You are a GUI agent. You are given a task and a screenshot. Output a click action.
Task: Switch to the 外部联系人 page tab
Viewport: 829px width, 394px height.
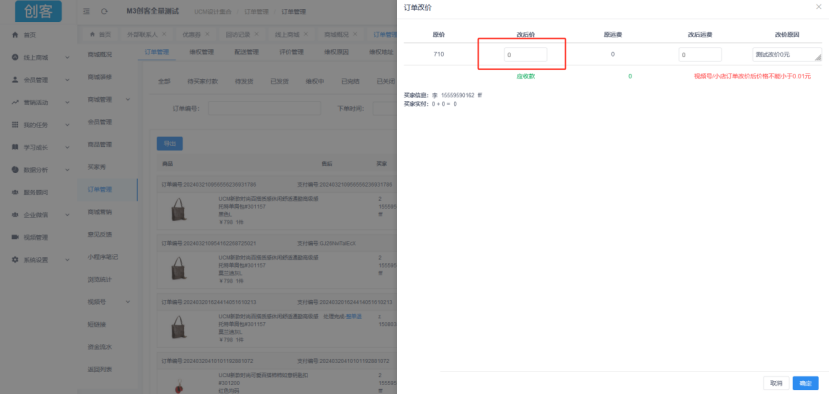coord(142,34)
